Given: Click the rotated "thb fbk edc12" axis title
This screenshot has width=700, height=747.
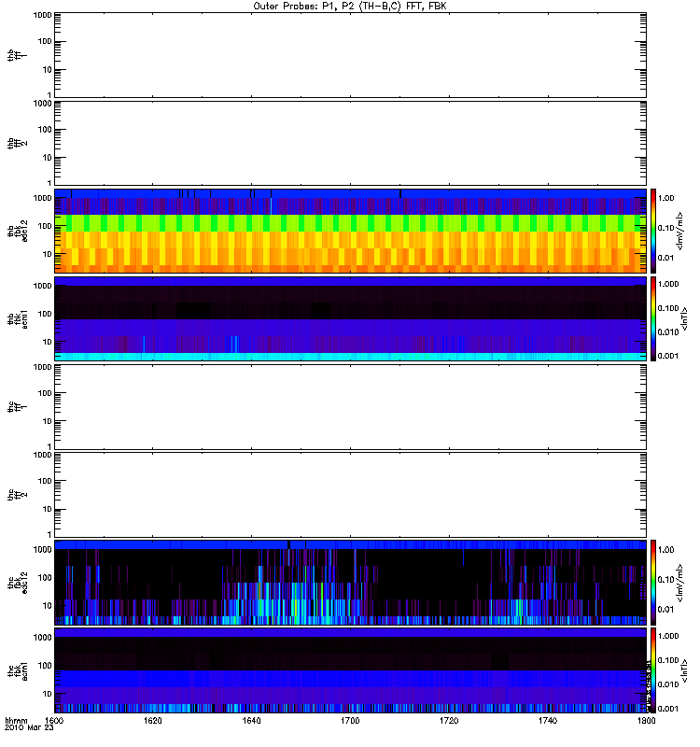Looking at the screenshot, I should click(x=18, y=231).
